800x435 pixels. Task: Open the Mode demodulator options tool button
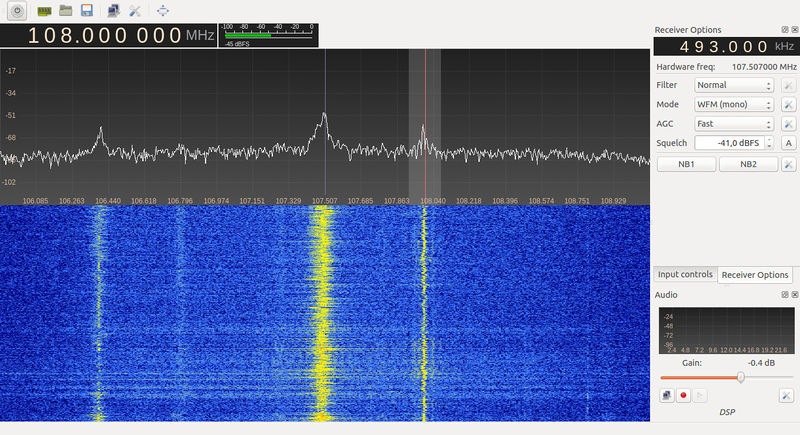[788, 104]
